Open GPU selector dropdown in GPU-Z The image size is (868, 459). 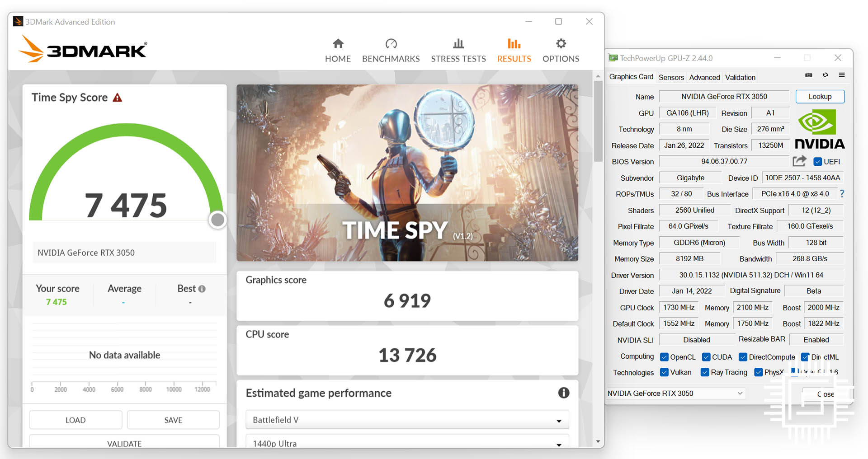[x=675, y=393]
